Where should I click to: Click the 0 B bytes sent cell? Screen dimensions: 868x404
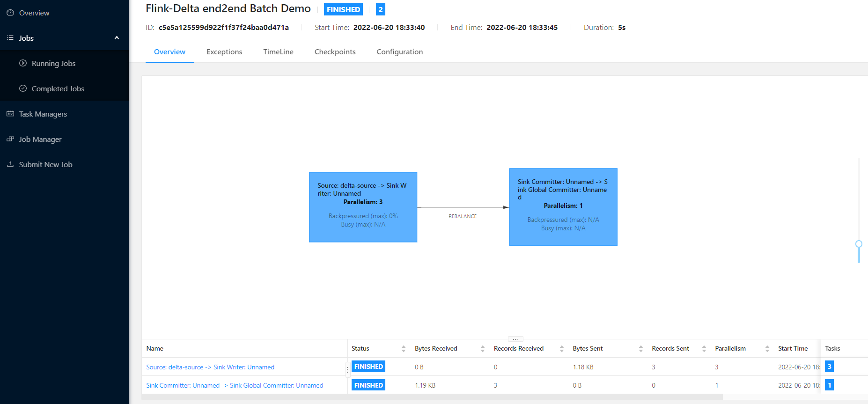tap(577, 385)
